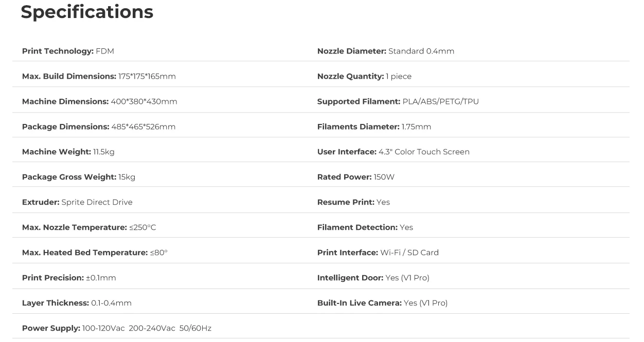Click the Max. Heated Bed Temperature entry

coord(95,253)
